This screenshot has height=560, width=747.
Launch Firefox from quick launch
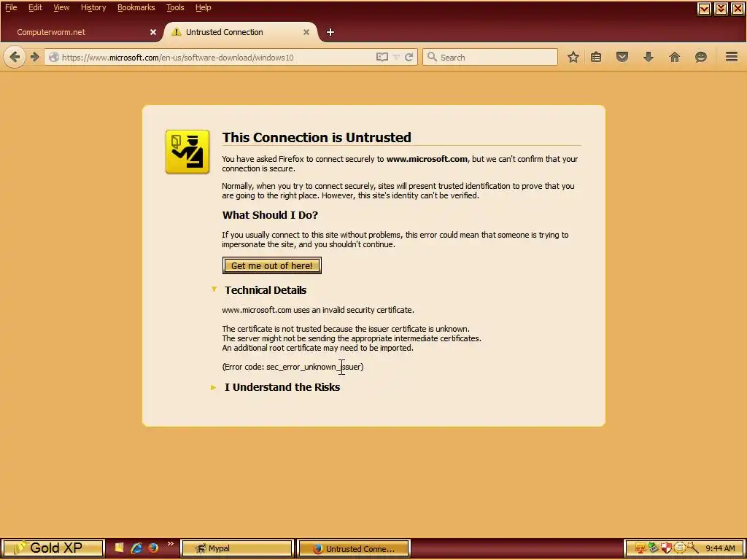click(x=152, y=548)
